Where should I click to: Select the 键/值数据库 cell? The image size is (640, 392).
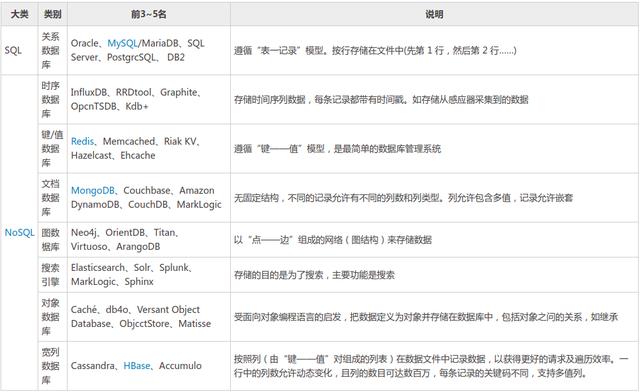coord(53,149)
